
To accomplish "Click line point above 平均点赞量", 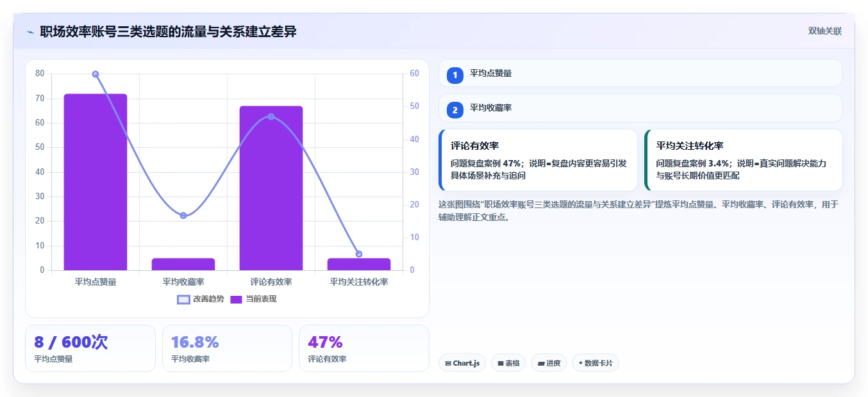I will 96,74.
